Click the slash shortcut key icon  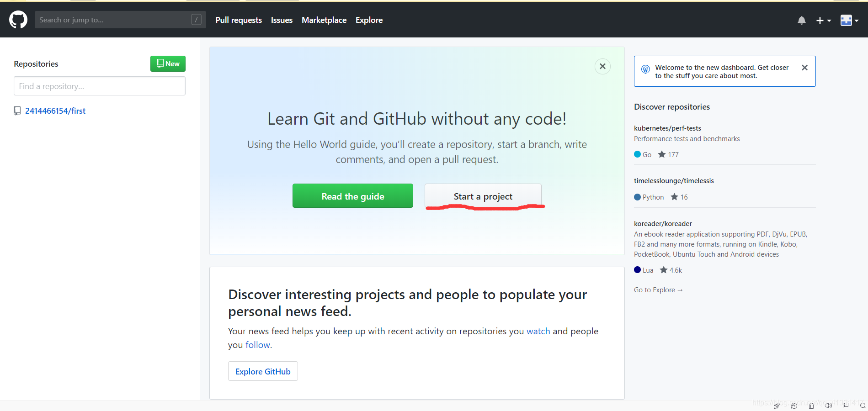pos(196,20)
